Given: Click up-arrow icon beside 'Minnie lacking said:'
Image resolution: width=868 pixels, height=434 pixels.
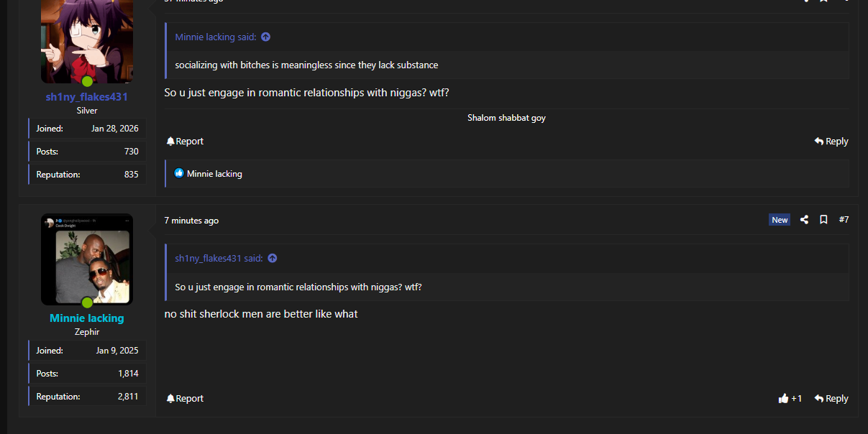Looking at the screenshot, I should pyautogui.click(x=266, y=37).
